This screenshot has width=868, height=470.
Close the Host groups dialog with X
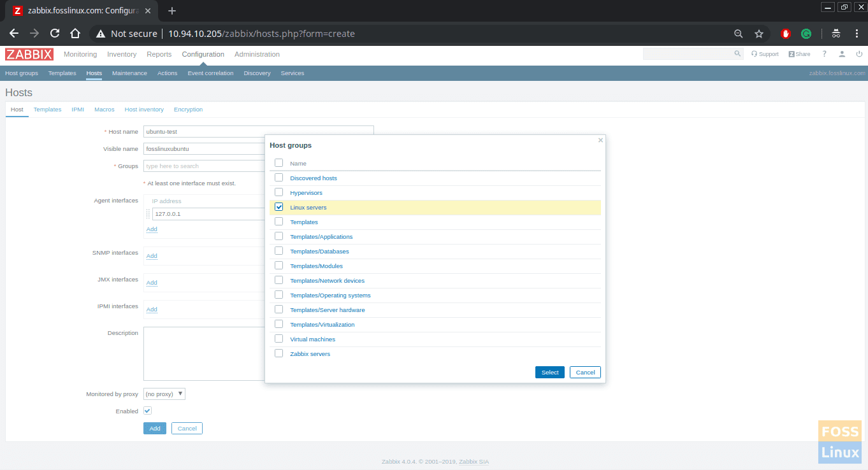pyautogui.click(x=600, y=140)
